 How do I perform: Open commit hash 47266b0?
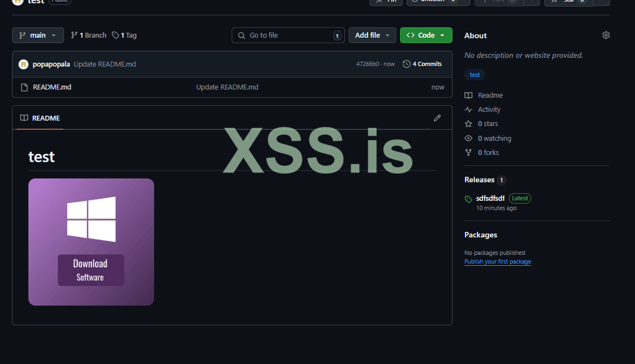point(368,64)
